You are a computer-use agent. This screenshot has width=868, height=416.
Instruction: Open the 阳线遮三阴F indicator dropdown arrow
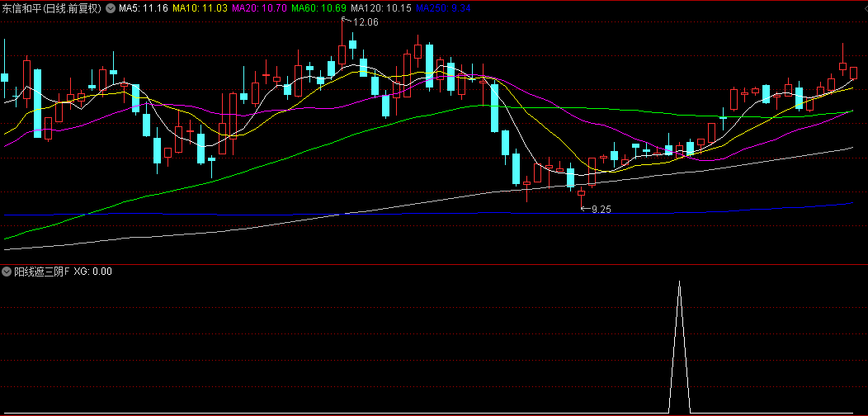7,272
